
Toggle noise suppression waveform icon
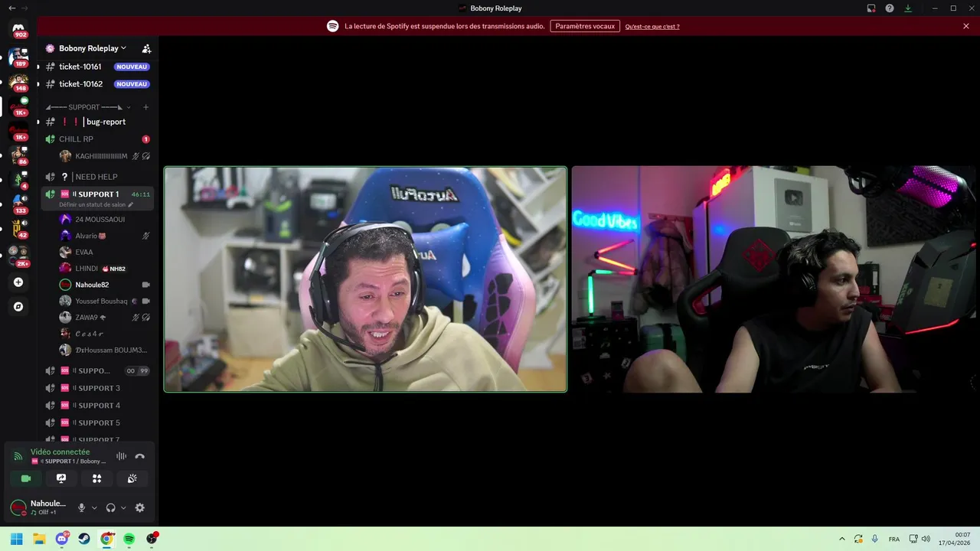121,456
